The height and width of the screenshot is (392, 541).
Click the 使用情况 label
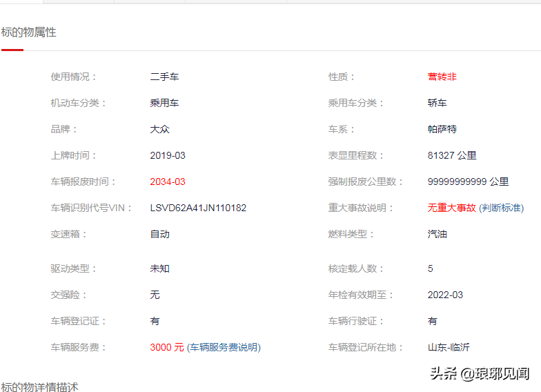[x=73, y=77]
